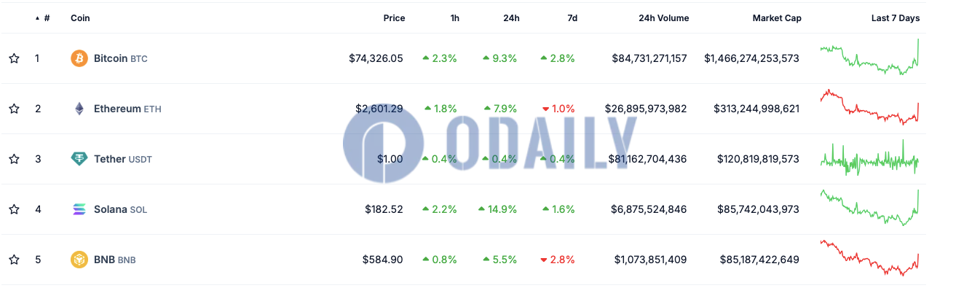Click the Solana logo icon
980x288 pixels.
tap(79, 209)
